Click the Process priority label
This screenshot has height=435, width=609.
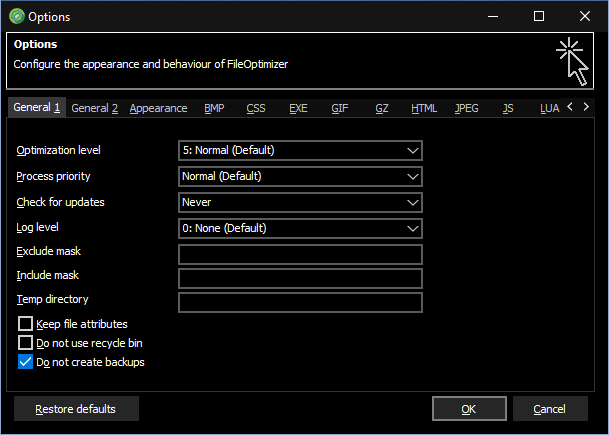click(x=53, y=176)
